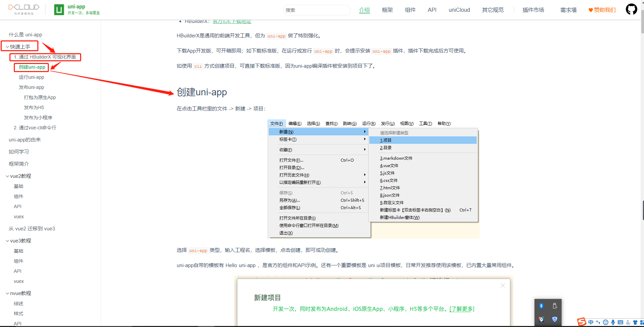Select 发布uni-app in sidebar

[x=31, y=87]
